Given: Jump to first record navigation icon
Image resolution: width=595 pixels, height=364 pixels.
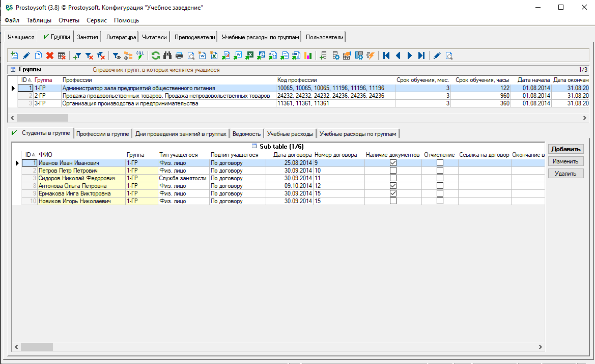Looking at the screenshot, I should (x=387, y=56).
